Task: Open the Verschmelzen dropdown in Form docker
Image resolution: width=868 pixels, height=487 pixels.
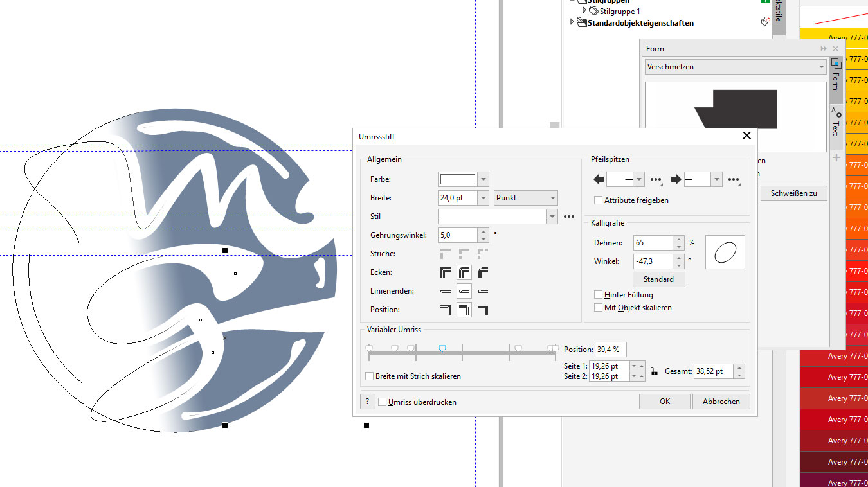Action: point(736,67)
